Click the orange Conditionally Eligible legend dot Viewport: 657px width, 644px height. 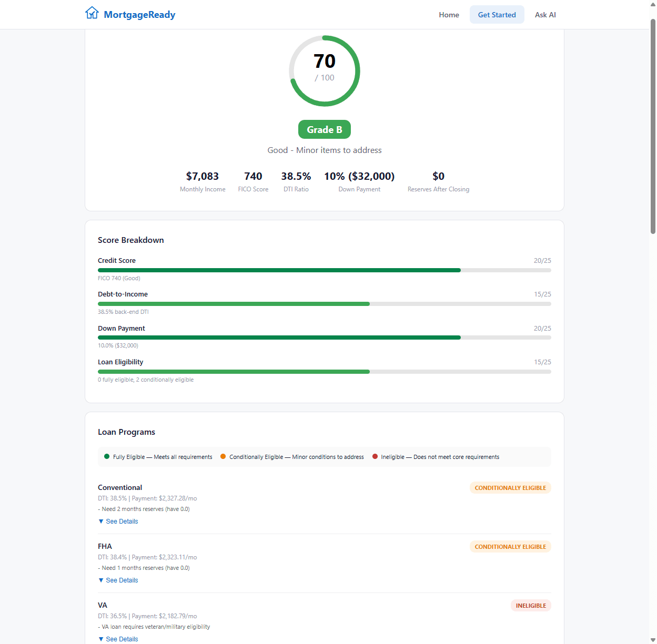coord(224,457)
